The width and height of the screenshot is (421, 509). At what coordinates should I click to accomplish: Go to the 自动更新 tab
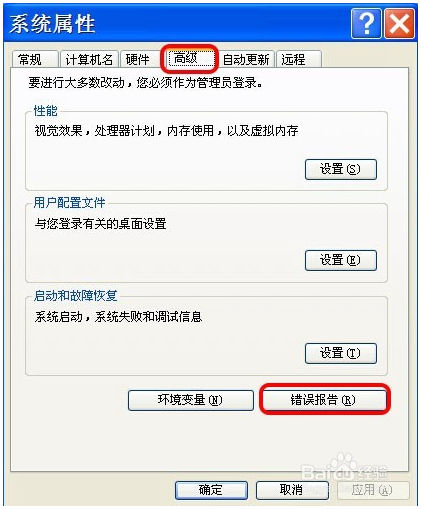click(246, 60)
